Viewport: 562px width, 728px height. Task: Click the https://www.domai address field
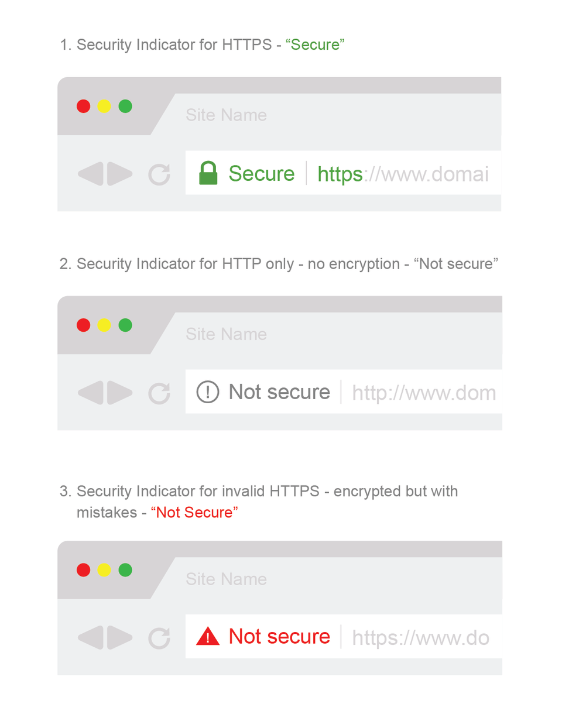[403, 174]
